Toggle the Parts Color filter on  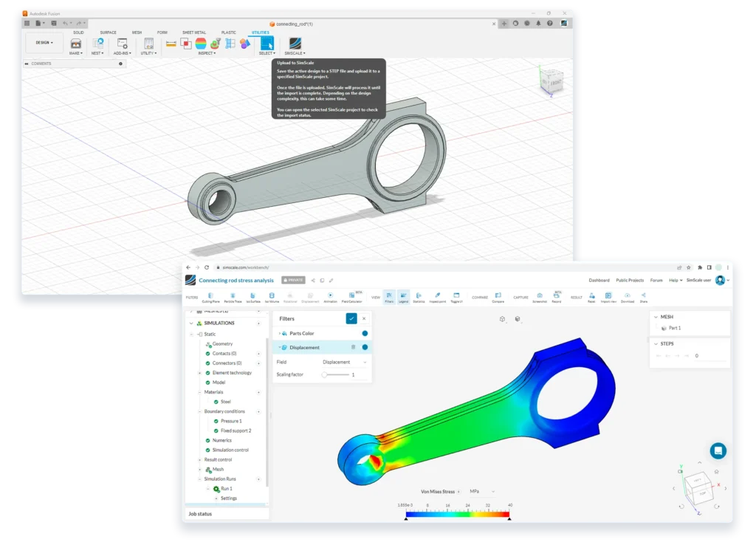click(x=365, y=333)
